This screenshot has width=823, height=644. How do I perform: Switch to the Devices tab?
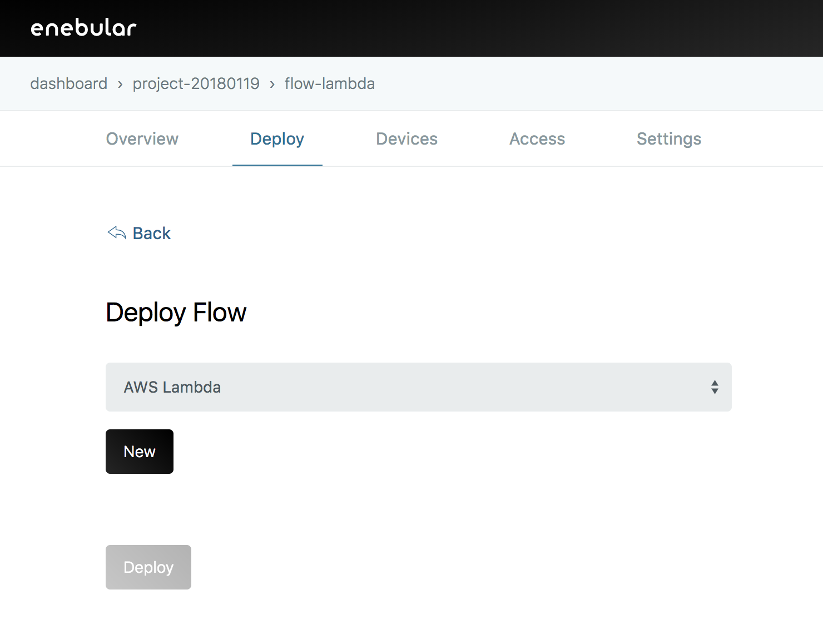tap(406, 139)
